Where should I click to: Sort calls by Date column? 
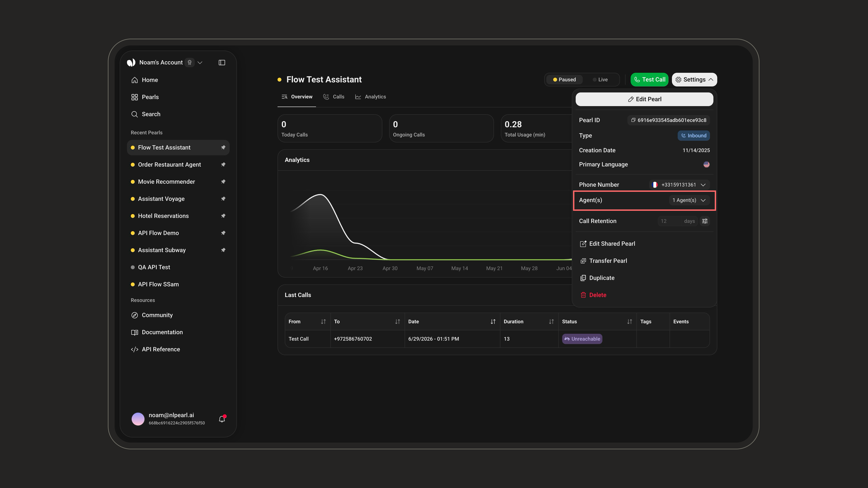[493, 322]
